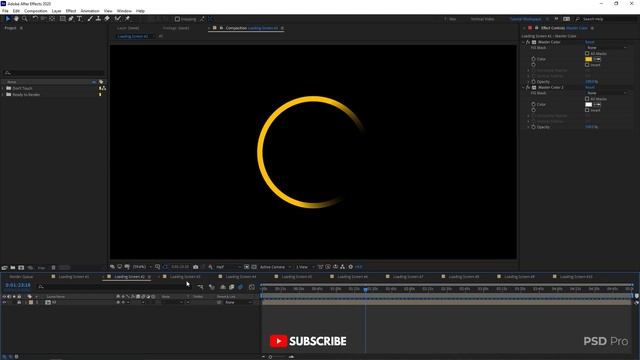The width and height of the screenshot is (640, 360).
Task: Expand the Don't Touch folder in Project
Action: point(3,88)
